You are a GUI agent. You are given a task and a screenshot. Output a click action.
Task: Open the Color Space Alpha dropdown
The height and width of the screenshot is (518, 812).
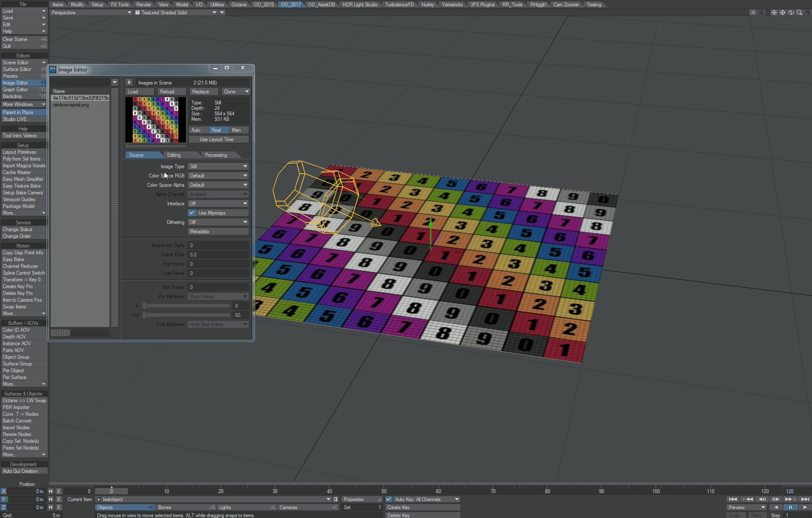[x=218, y=185]
